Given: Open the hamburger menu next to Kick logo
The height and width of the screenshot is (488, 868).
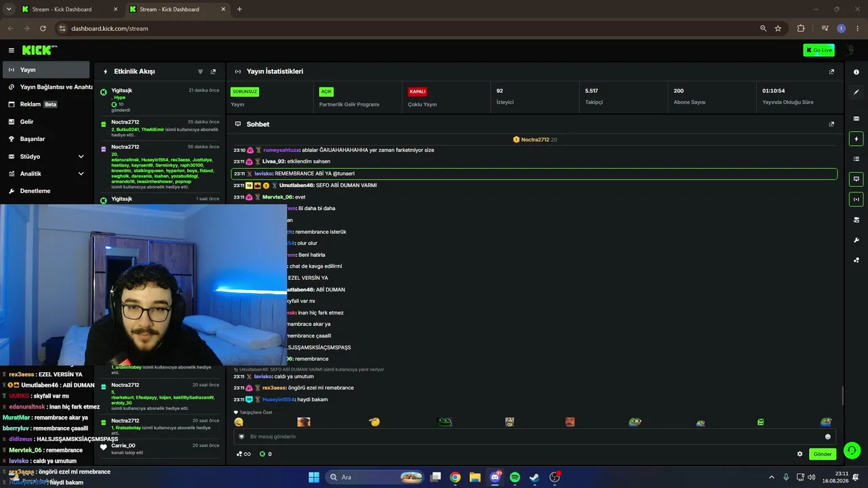Looking at the screenshot, I should click(11, 50).
